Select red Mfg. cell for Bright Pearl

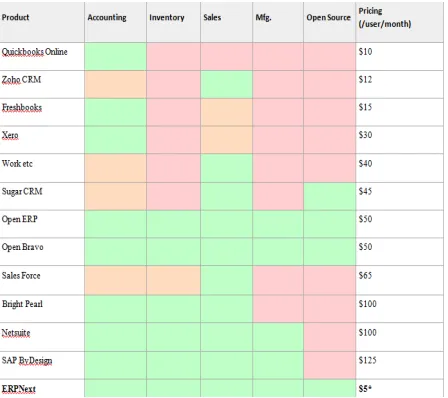[278, 309]
